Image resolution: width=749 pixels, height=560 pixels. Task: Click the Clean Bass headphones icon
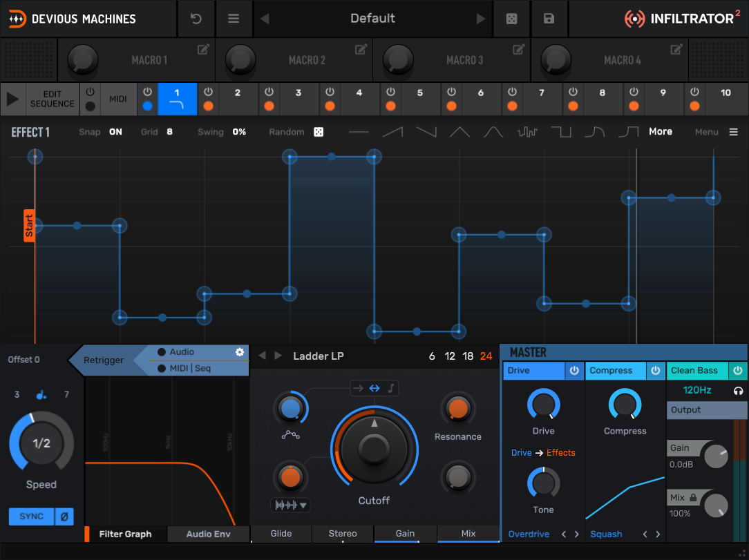738,390
